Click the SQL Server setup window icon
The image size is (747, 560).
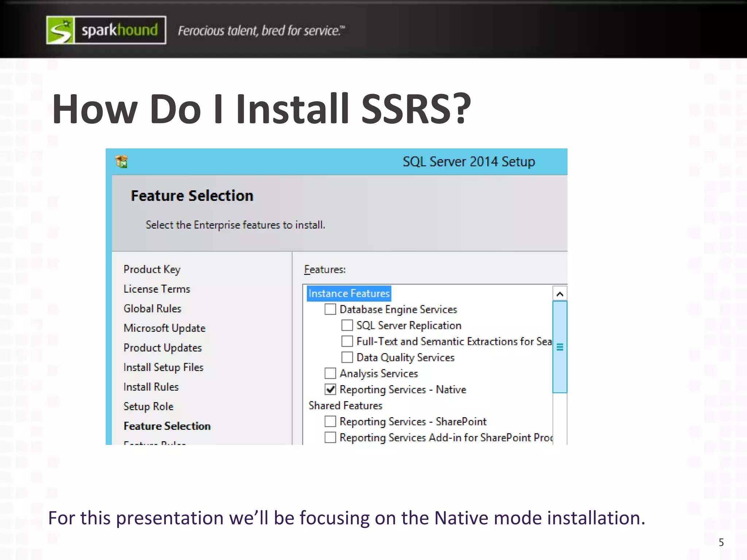pyautogui.click(x=121, y=162)
